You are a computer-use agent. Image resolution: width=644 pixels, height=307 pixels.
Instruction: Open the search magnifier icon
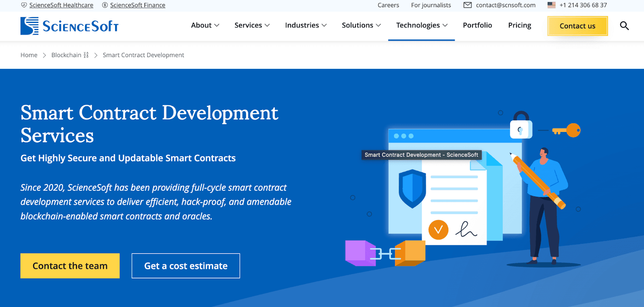[x=624, y=26]
